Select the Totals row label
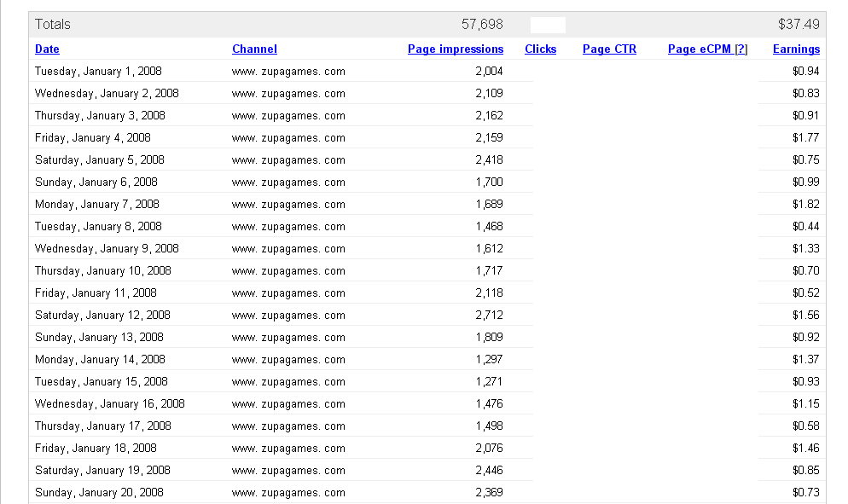This screenshot has width=848, height=504. pos(52,24)
